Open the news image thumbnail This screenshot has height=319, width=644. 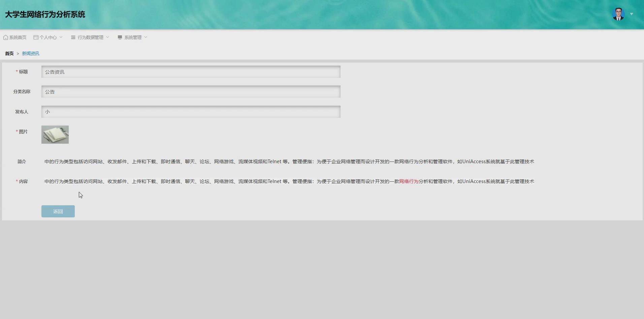55,135
